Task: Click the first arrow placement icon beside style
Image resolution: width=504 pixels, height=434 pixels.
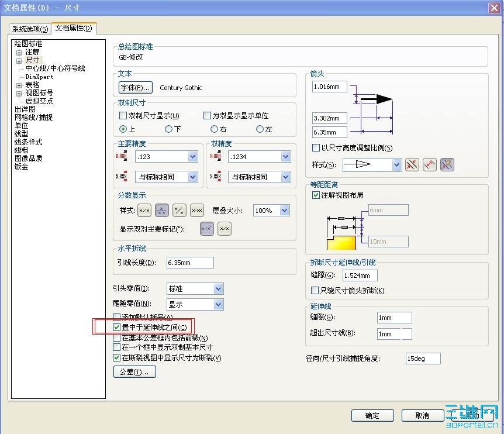Action: tap(412, 164)
